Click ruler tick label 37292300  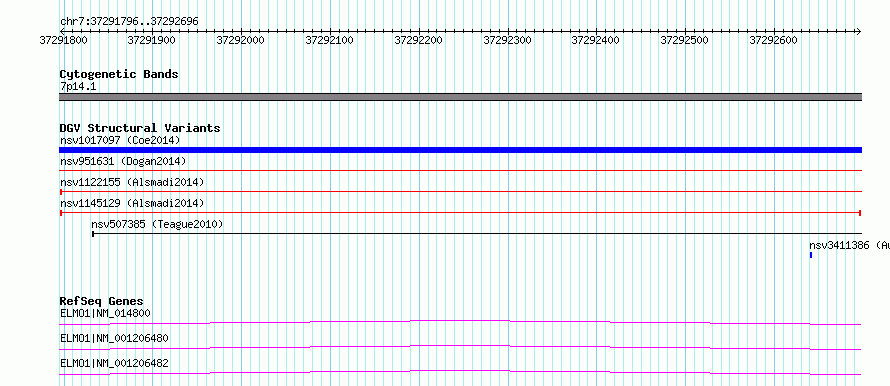coord(507,40)
